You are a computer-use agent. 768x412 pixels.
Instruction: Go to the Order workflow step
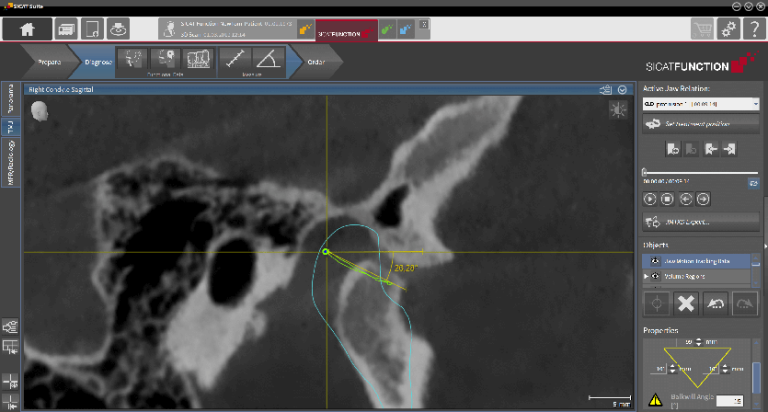pyautogui.click(x=315, y=62)
